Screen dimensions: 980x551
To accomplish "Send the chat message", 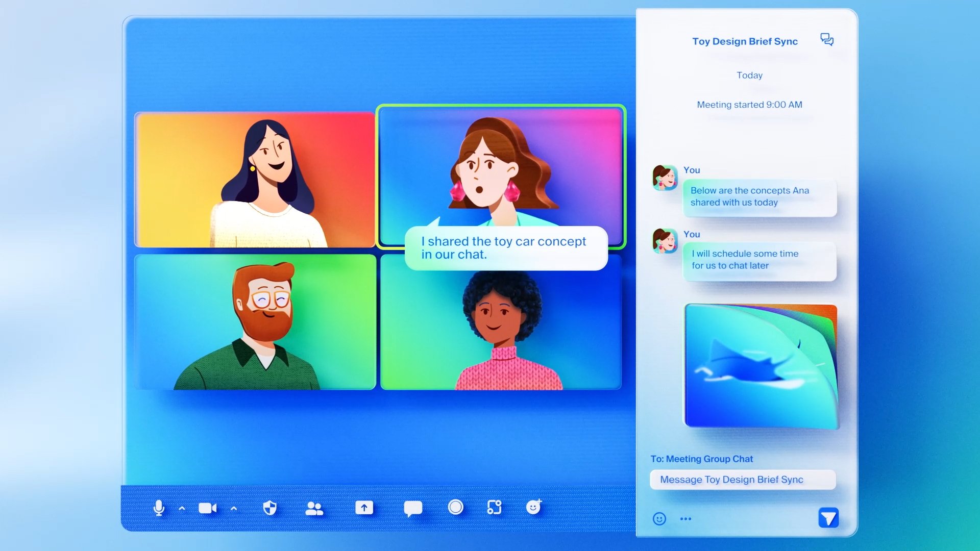I will pyautogui.click(x=828, y=518).
